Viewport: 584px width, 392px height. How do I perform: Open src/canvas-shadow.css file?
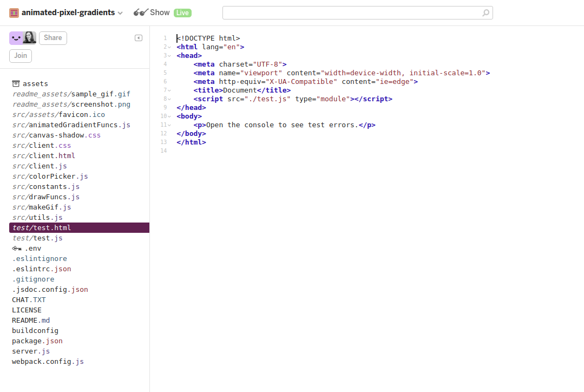coord(56,135)
